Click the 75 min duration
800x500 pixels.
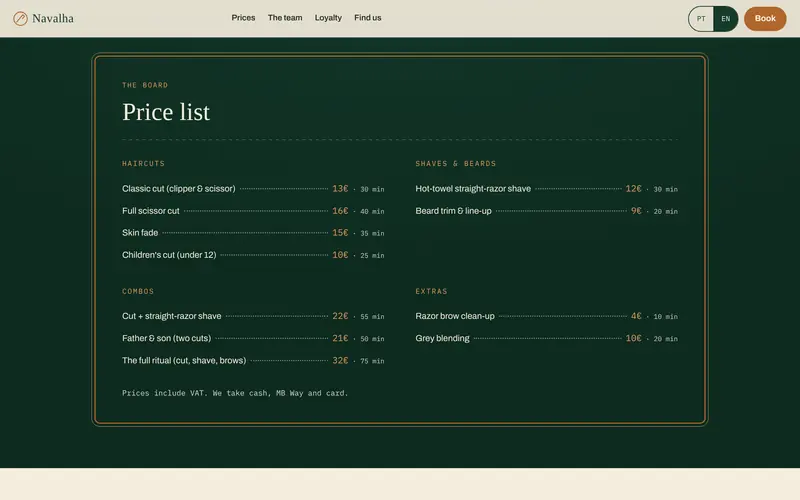tap(372, 361)
